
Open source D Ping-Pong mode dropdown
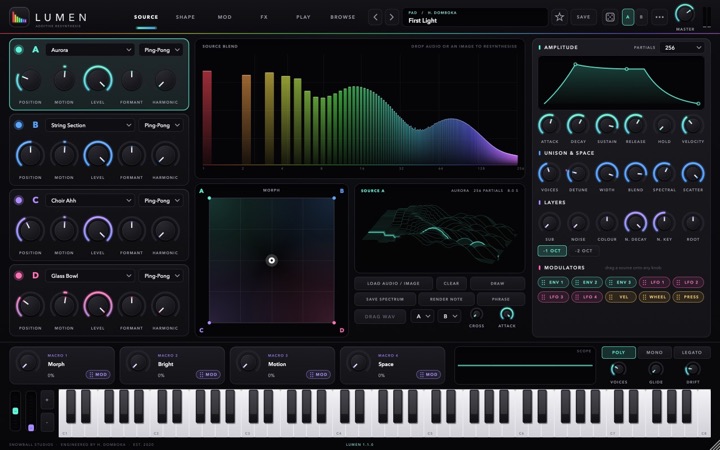[x=161, y=276]
